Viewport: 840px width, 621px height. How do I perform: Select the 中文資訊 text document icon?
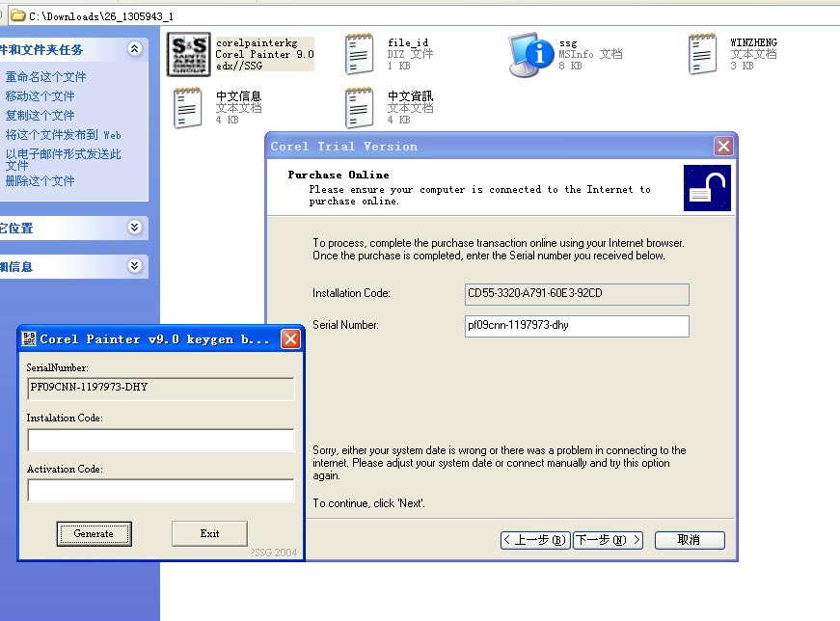click(x=359, y=108)
